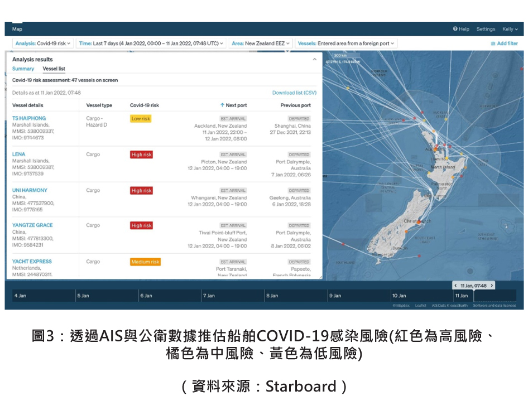Step timeline forward with right arrow
The height and width of the screenshot is (420, 528).
491,286
